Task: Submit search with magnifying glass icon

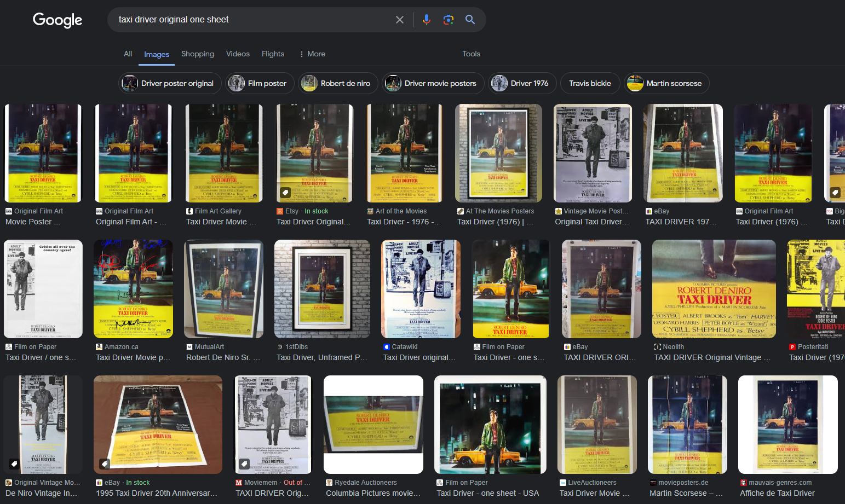Action: pos(470,20)
